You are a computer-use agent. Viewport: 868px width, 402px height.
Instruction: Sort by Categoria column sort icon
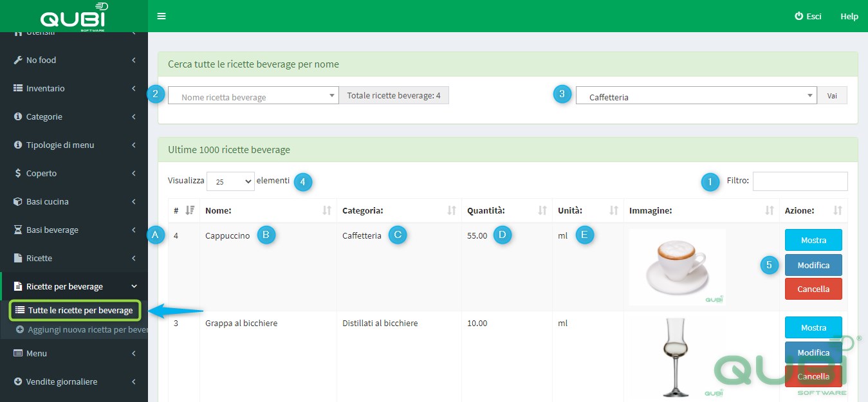[452, 210]
